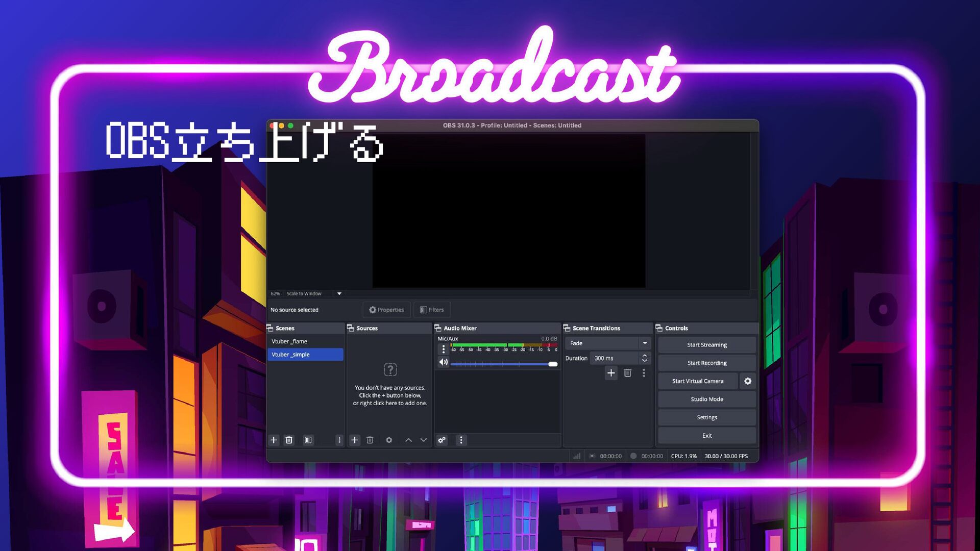Add a new scene with plus icon

(274, 440)
